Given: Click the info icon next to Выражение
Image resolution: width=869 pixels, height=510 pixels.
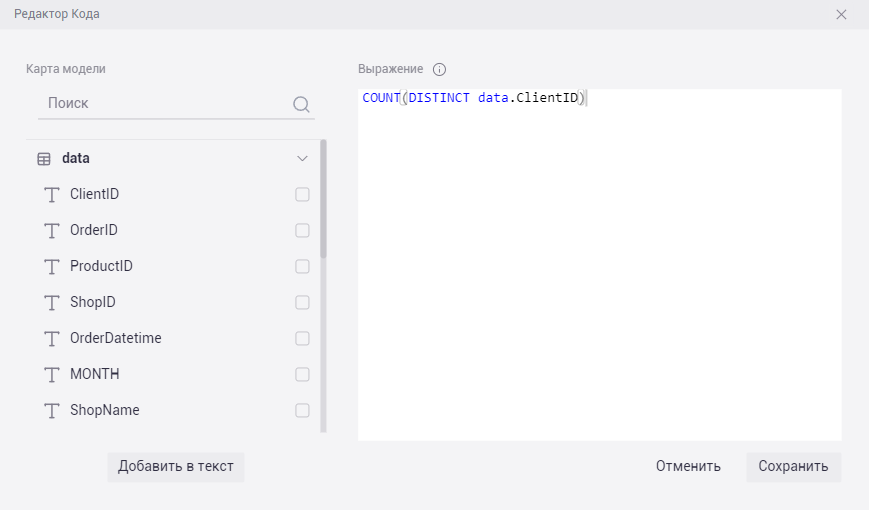Looking at the screenshot, I should pos(439,70).
